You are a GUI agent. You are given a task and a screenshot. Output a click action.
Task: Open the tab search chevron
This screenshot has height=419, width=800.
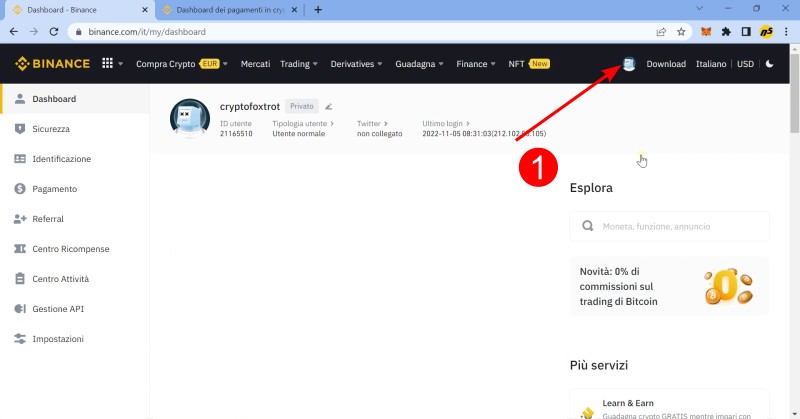[x=699, y=9]
